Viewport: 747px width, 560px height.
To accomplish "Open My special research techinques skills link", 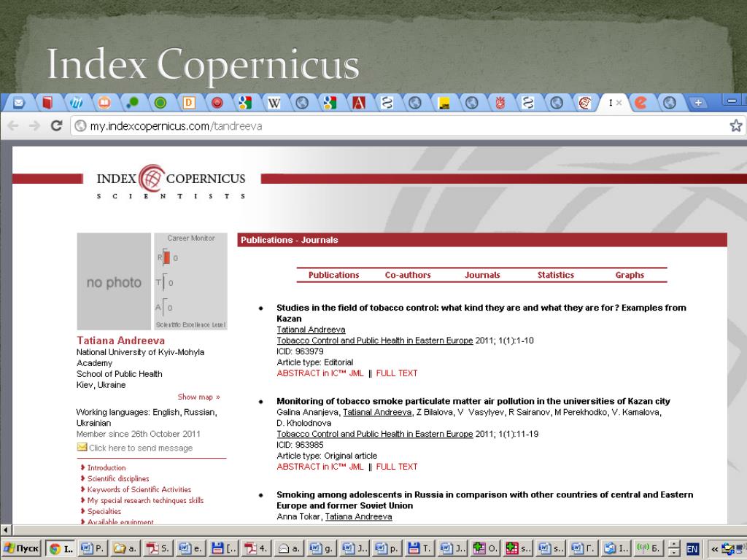I will (145, 500).
